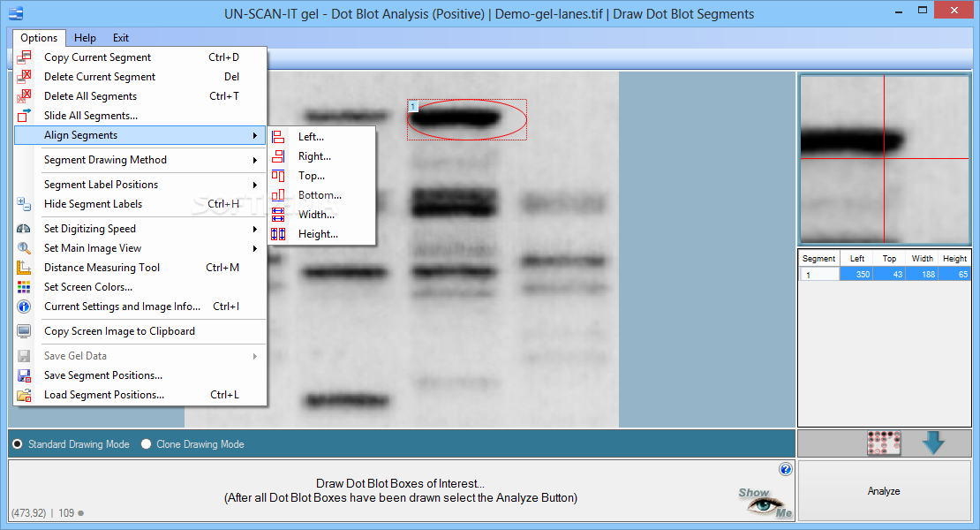Click the Height column header

click(954, 258)
